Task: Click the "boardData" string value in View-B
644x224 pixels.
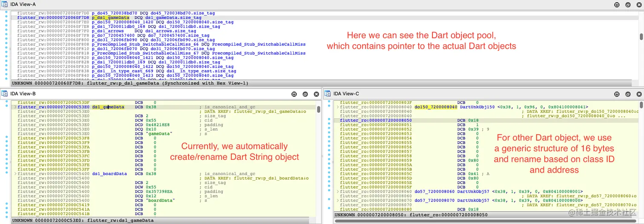Action: 160,200
